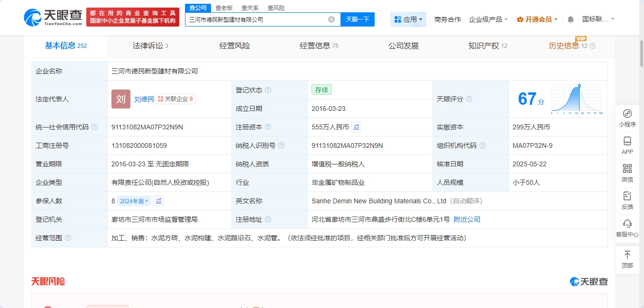
Task: Expand the 企业级产品 dropdown
Action: [488, 19]
